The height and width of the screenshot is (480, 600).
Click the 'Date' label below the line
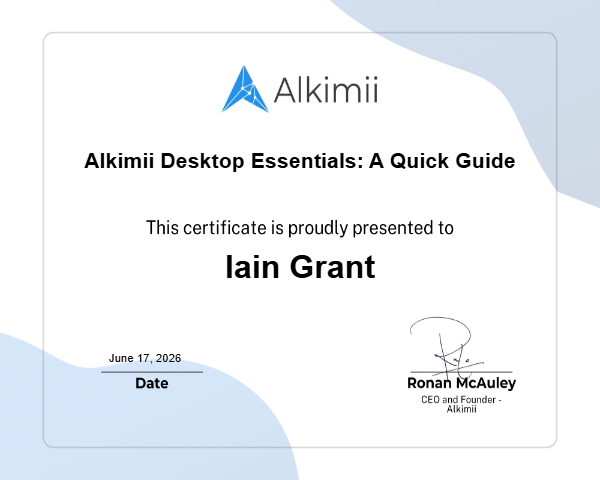point(152,383)
